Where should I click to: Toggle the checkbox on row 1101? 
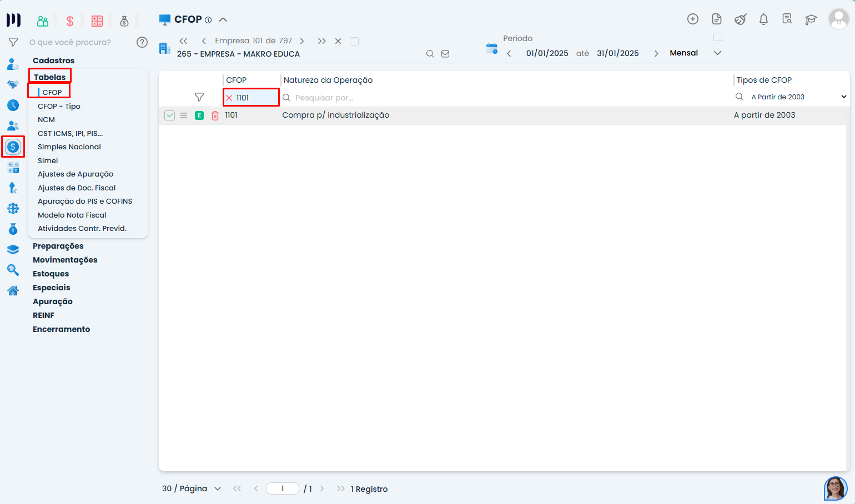(170, 115)
